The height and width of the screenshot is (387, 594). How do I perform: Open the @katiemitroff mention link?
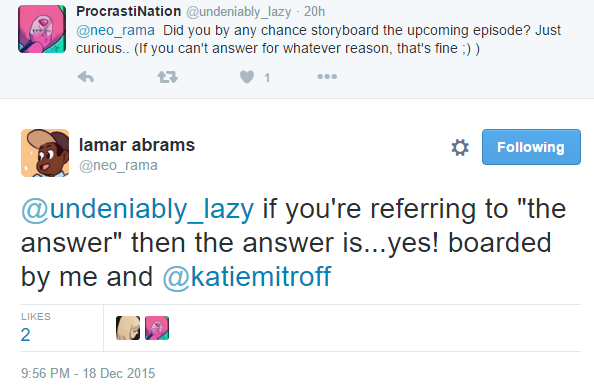pos(247,277)
